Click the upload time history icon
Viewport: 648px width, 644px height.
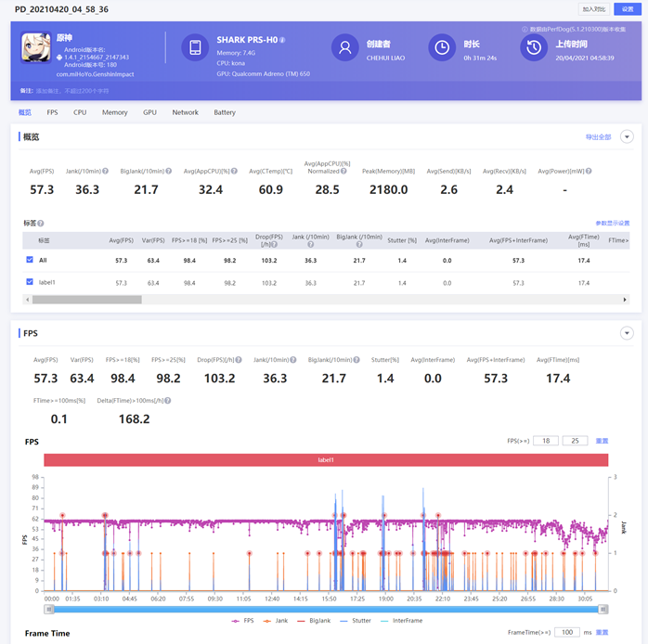[x=533, y=48]
